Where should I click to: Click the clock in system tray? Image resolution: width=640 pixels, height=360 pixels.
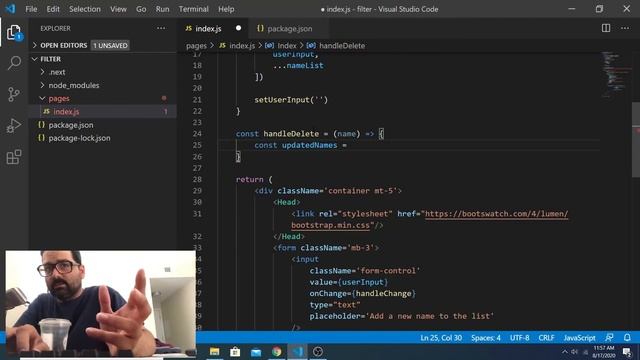(603, 352)
